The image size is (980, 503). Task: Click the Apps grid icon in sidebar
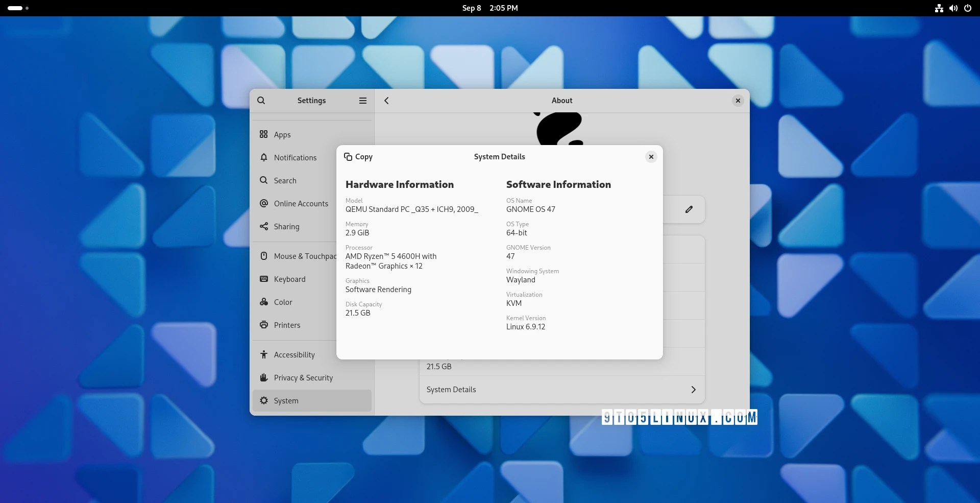tap(263, 134)
